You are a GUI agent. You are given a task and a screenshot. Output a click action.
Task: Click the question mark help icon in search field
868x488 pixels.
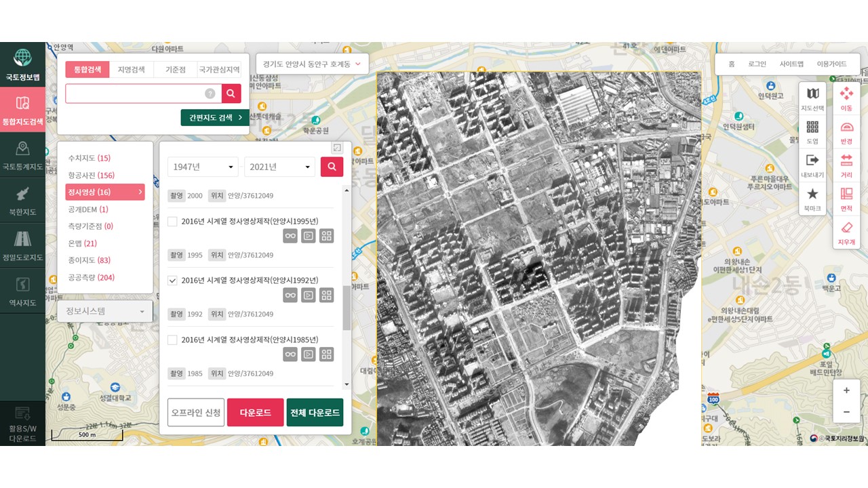210,94
